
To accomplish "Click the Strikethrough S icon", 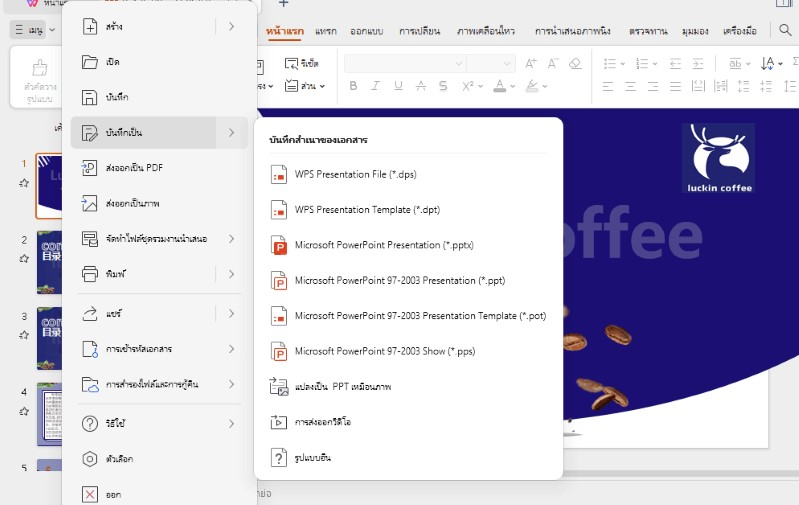I will pos(443,86).
